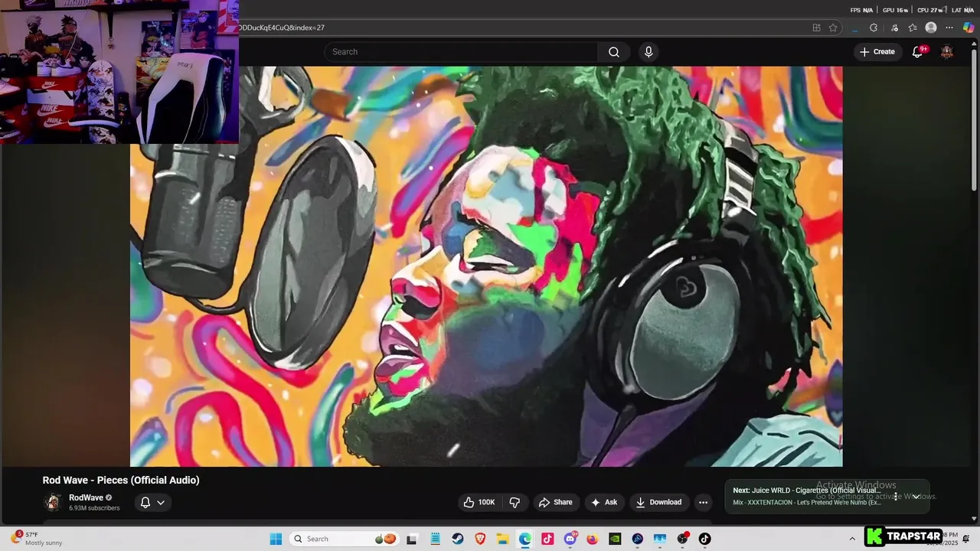Open Discord from taskbar
Image resolution: width=980 pixels, height=551 pixels.
(570, 539)
